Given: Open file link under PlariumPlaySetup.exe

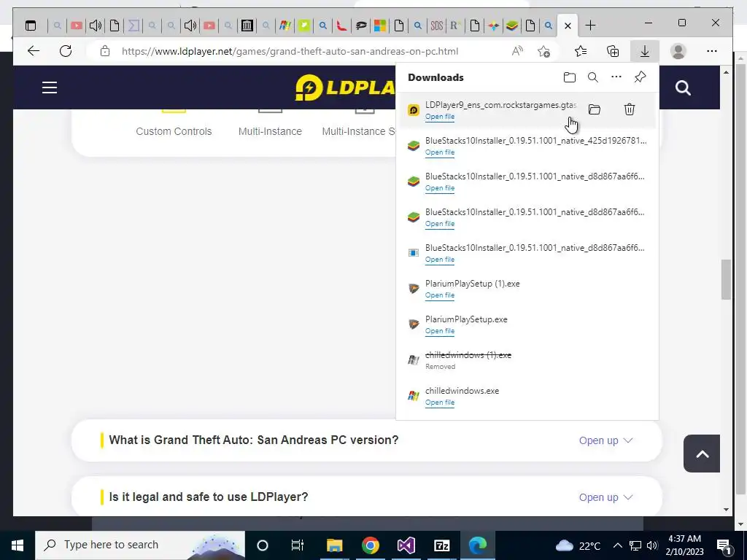Looking at the screenshot, I should tap(440, 331).
